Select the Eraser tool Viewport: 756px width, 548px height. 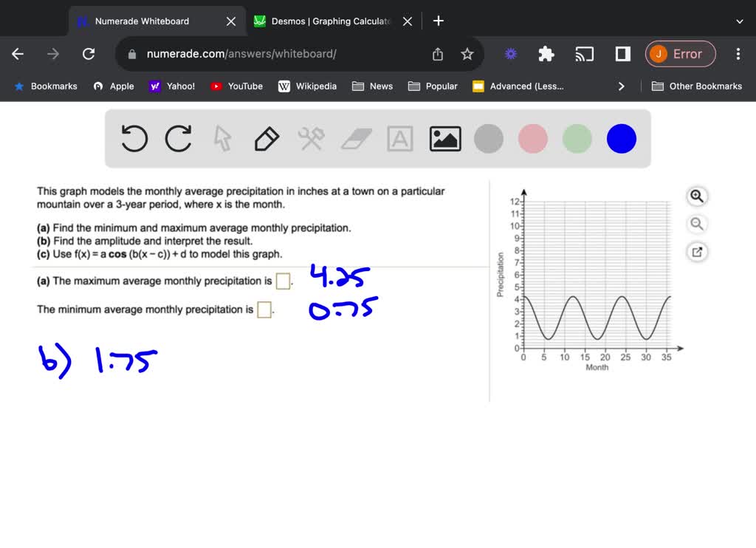coord(355,138)
